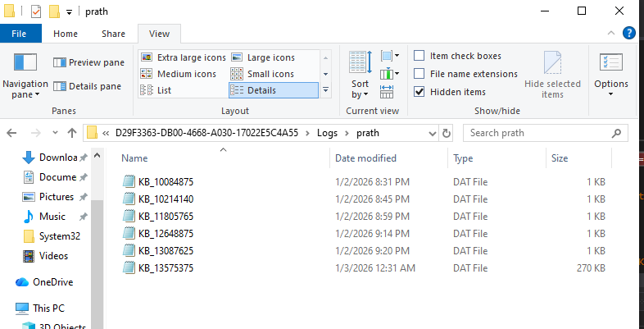
Task: Select Details layout
Action: click(x=274, y=90)
